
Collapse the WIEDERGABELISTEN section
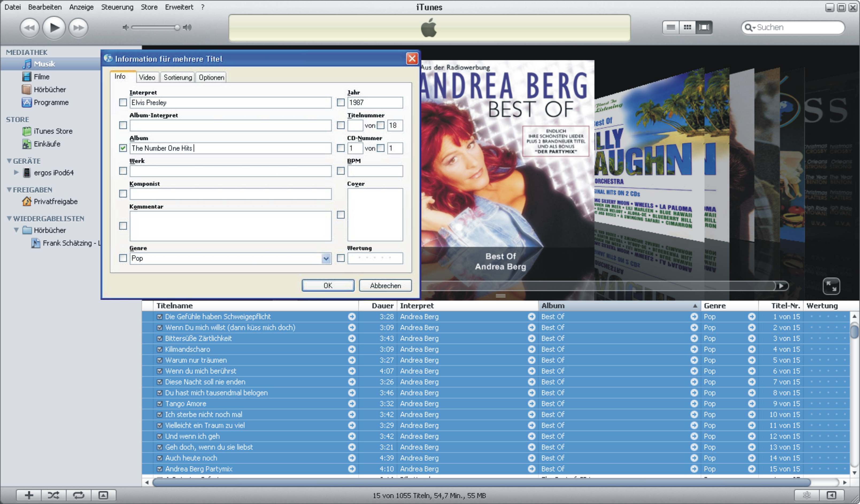click(9, 218)
